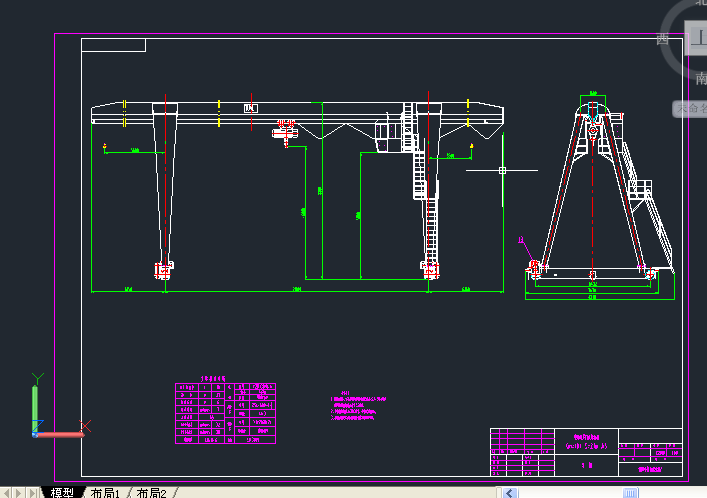Select the 西 direction on the ViewCube

pos(662,39)
